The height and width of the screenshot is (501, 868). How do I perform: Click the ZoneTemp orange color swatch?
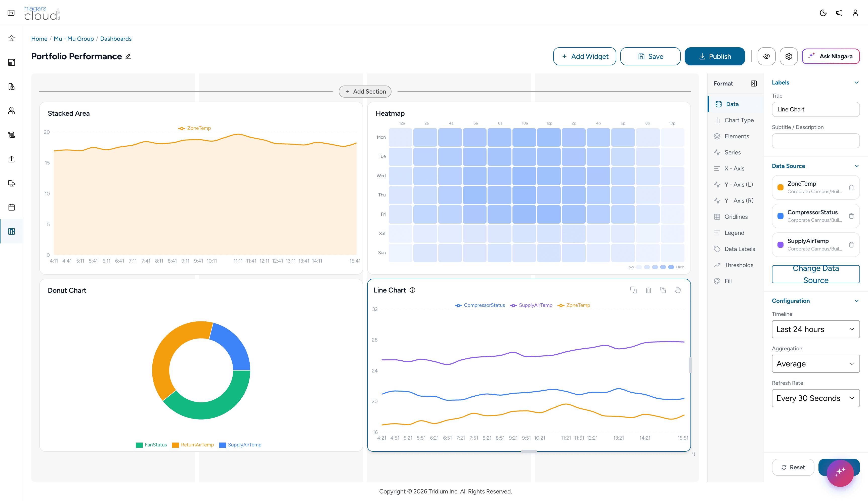(x=781, y=188)
